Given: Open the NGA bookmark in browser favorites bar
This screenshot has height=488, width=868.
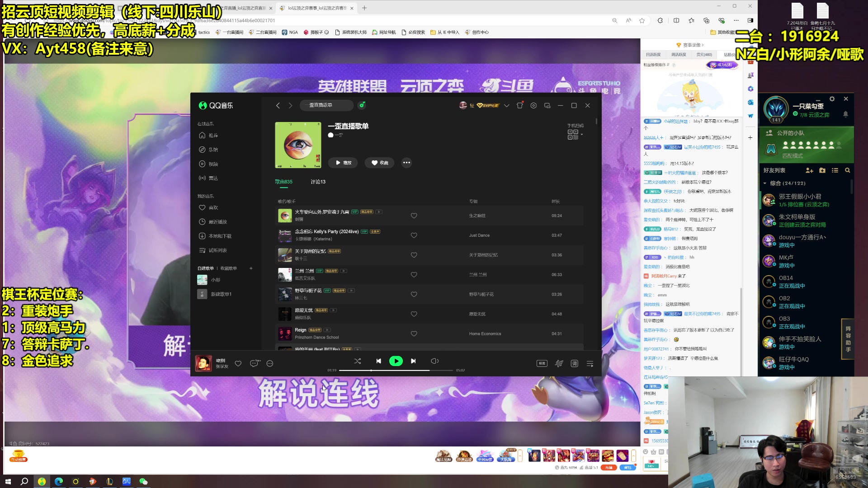Looking at the screenshot, I should 290,32.
